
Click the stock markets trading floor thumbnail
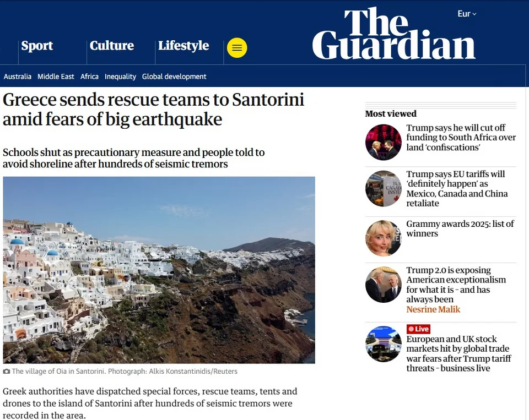tap(384, 344)
